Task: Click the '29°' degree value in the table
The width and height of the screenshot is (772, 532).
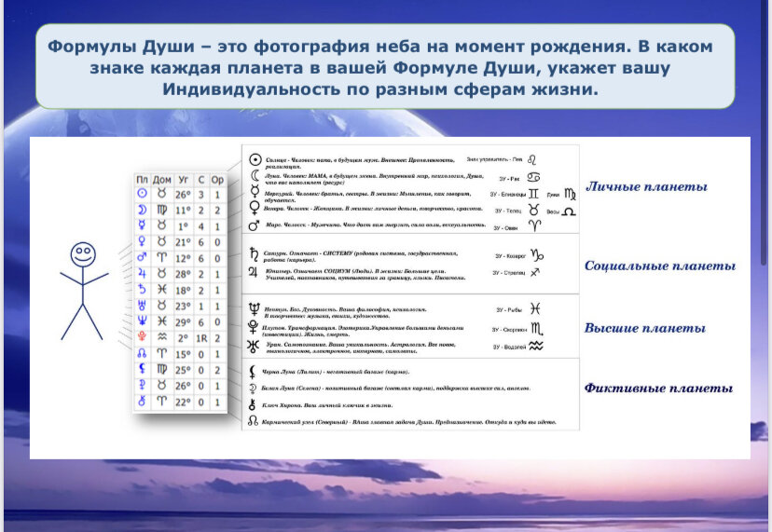Action: coord(183,321)
